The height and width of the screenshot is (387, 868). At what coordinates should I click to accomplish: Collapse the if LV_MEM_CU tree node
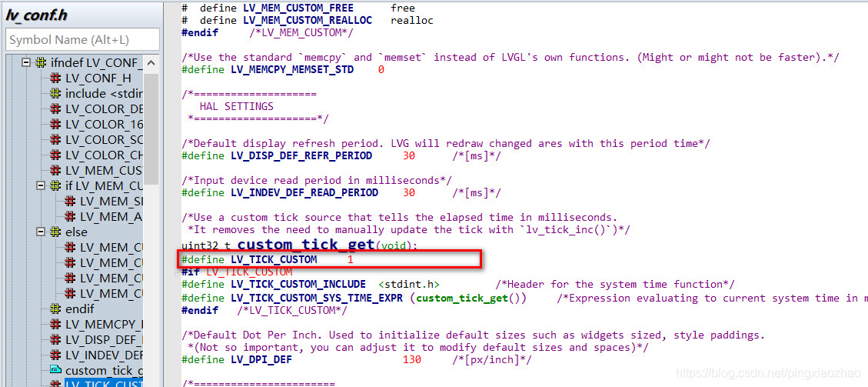(x=41, y=185)
